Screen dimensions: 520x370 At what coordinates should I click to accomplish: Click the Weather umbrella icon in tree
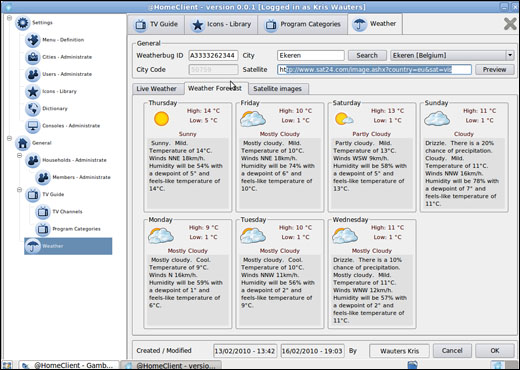pos(33,246)
